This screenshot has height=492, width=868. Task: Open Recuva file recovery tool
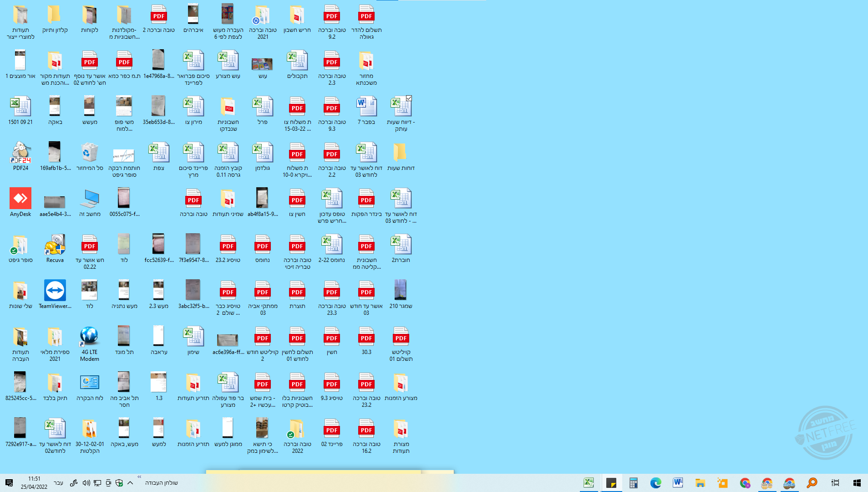(55, 245)
